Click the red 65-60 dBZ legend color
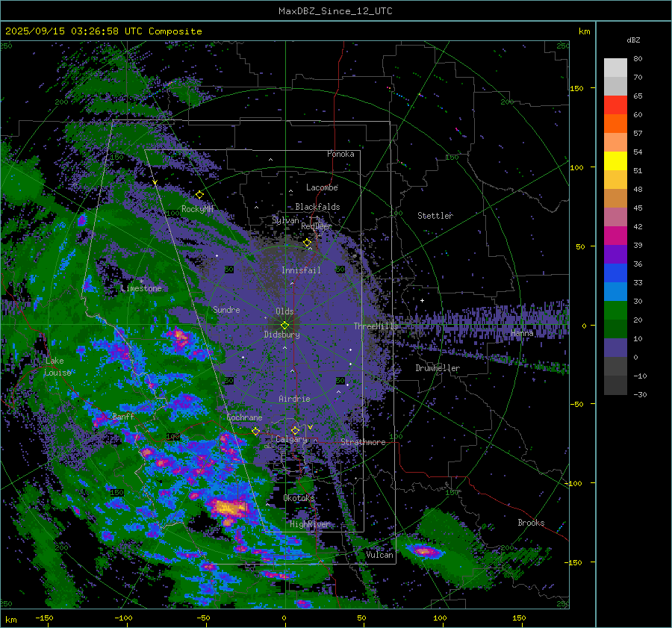The width and height of the screenshot is (672, 628). [615, 105]
